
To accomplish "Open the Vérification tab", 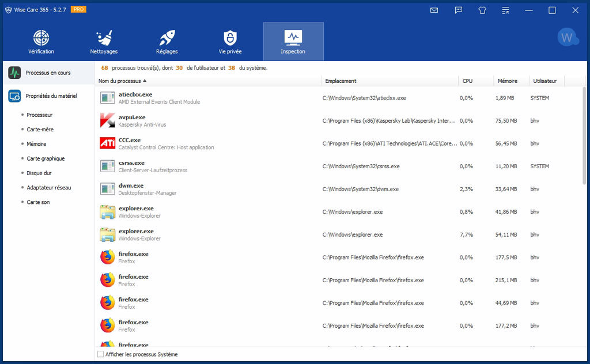I will (41, 41).
